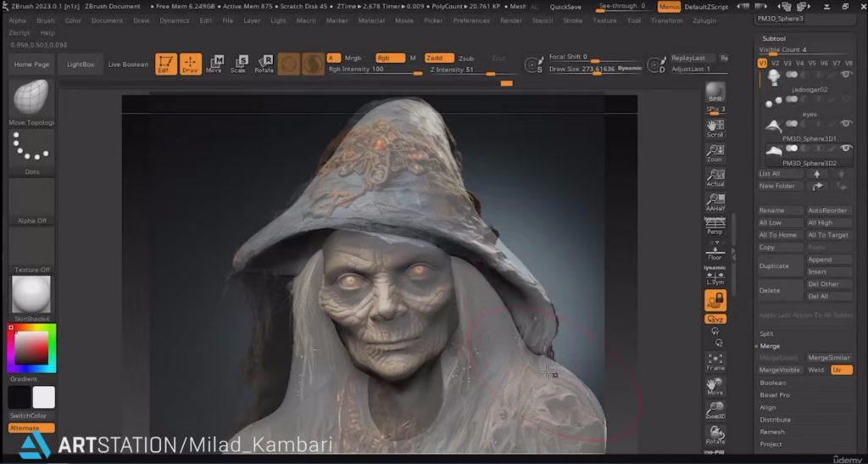Viewport: 868px width, 464px height.
Task: Select the Scale gizmo tool
Action: pyautogui.click(x=238, y=64)
